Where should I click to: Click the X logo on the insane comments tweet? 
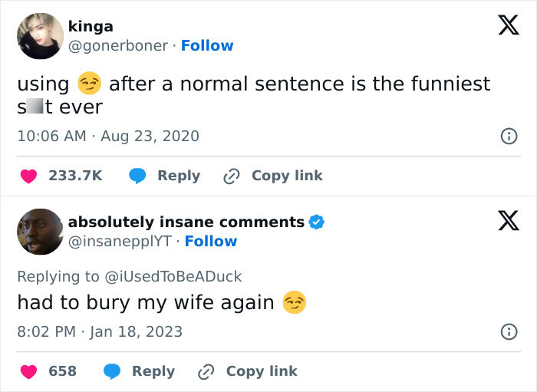click(503, 221)
